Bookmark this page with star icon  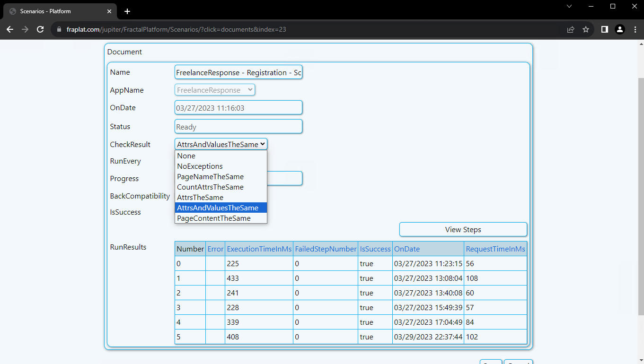(x=586, y=29)
